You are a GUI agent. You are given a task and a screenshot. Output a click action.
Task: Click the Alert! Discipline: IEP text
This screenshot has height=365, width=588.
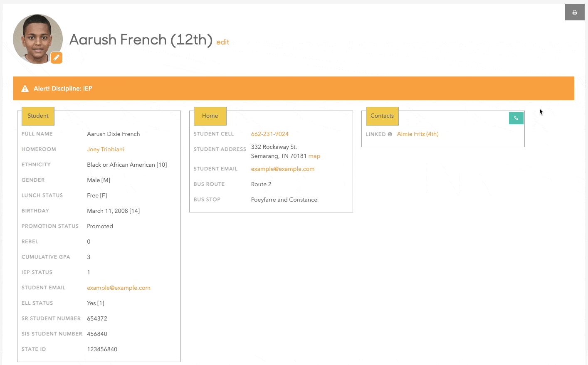click(x=63, y=89)
